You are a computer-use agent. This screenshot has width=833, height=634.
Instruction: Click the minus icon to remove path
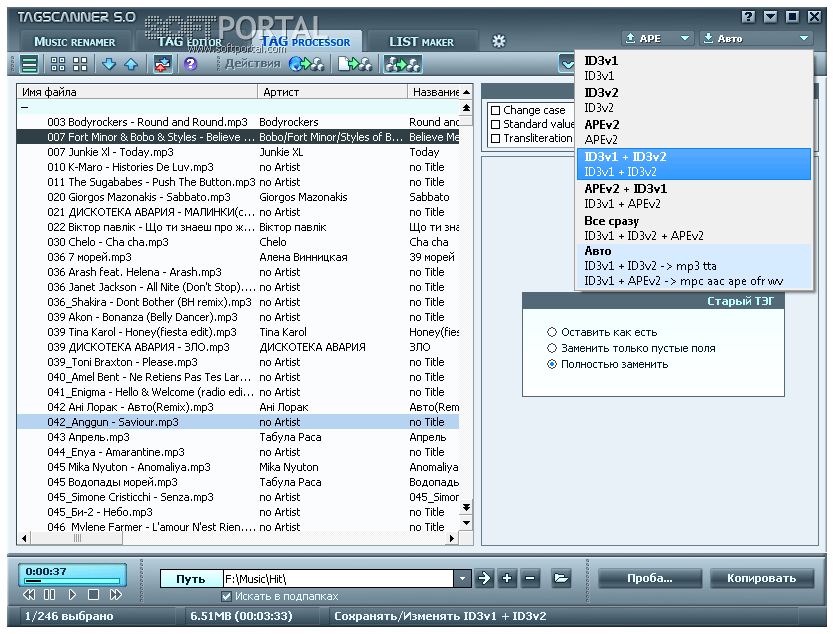(530, 578)
